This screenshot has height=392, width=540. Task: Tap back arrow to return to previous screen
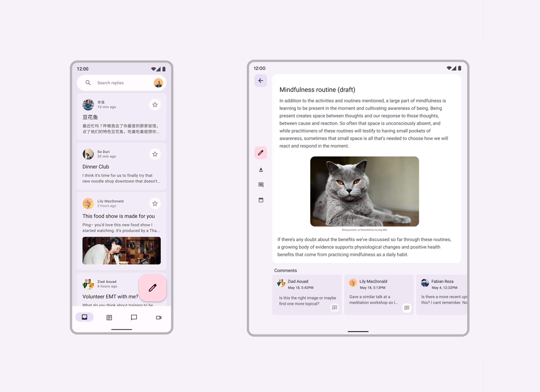click(261, 80)
